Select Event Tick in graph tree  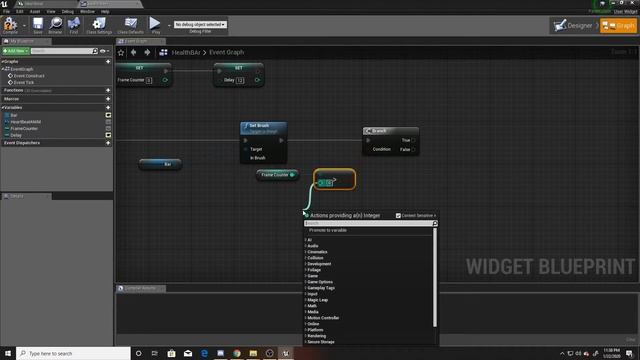(24, 82)
